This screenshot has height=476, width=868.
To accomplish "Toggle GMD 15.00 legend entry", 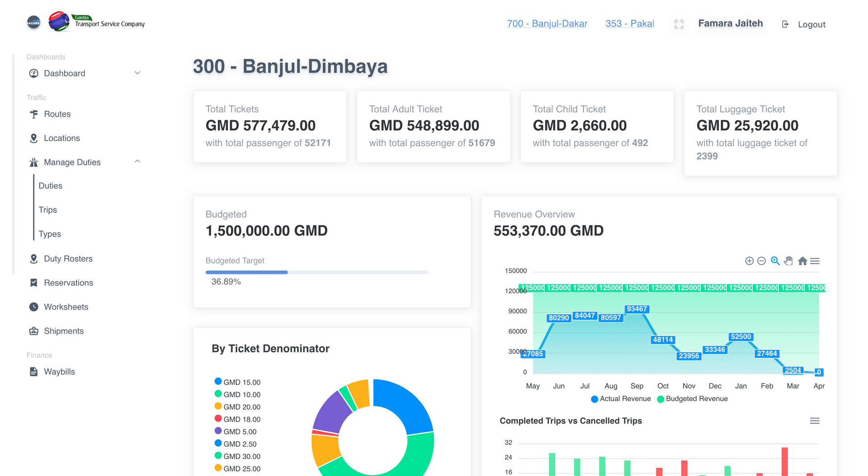I will [237, 382].
